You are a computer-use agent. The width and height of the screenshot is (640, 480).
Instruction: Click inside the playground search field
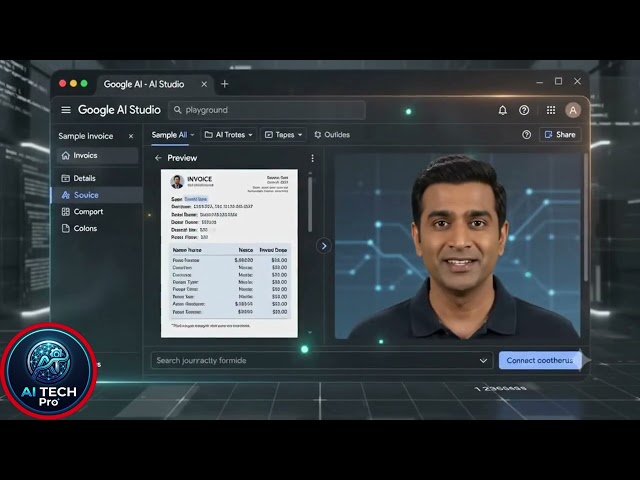[x=267, y=110]
